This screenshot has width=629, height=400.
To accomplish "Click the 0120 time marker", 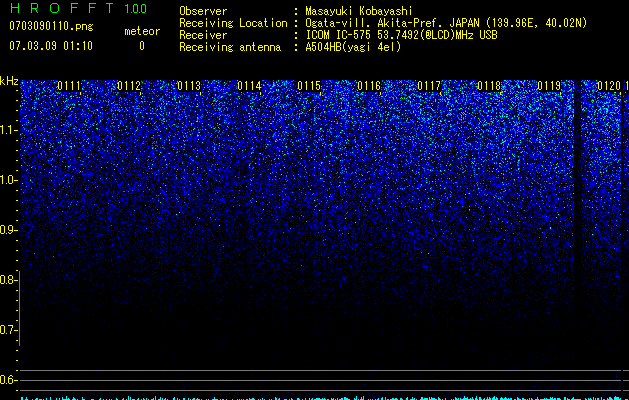I will pyautogui.click(x=609, y=86).
